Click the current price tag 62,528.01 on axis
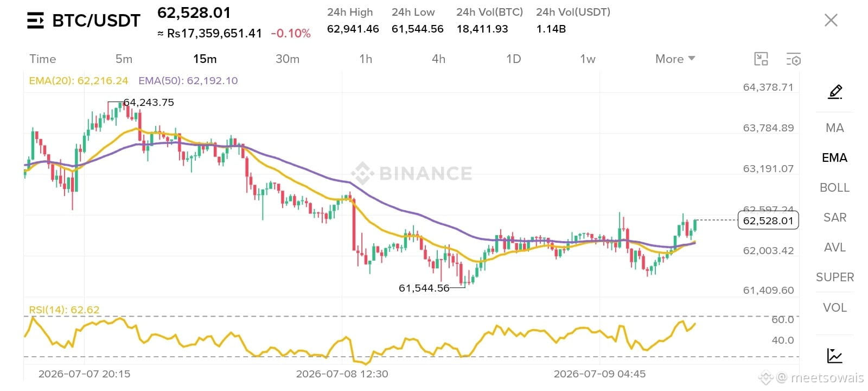Screen dimensions: 868x391 768,220
